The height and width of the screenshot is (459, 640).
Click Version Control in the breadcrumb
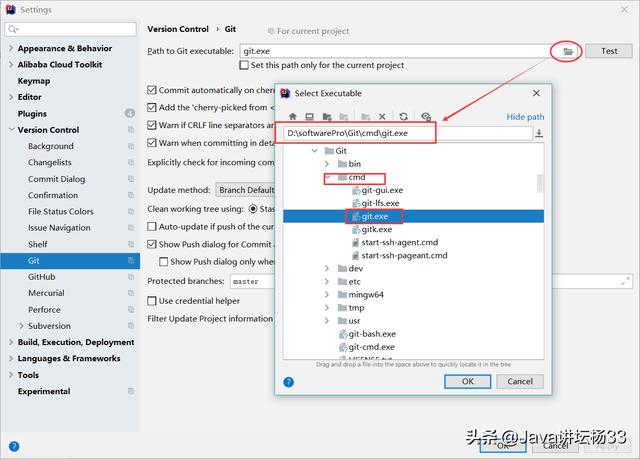(x=178, y=29)
